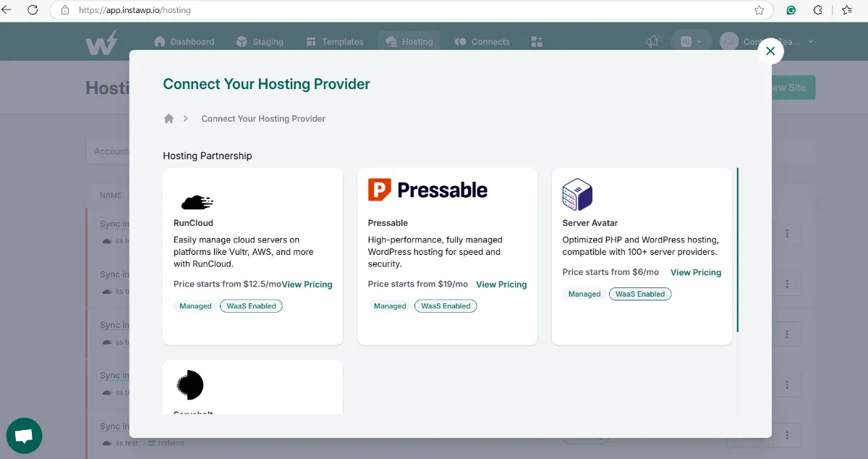The width and height of the screenshot is (868, 459).
Task: Click the Managed tag on RunCloud card
Action: coord(195,306)
